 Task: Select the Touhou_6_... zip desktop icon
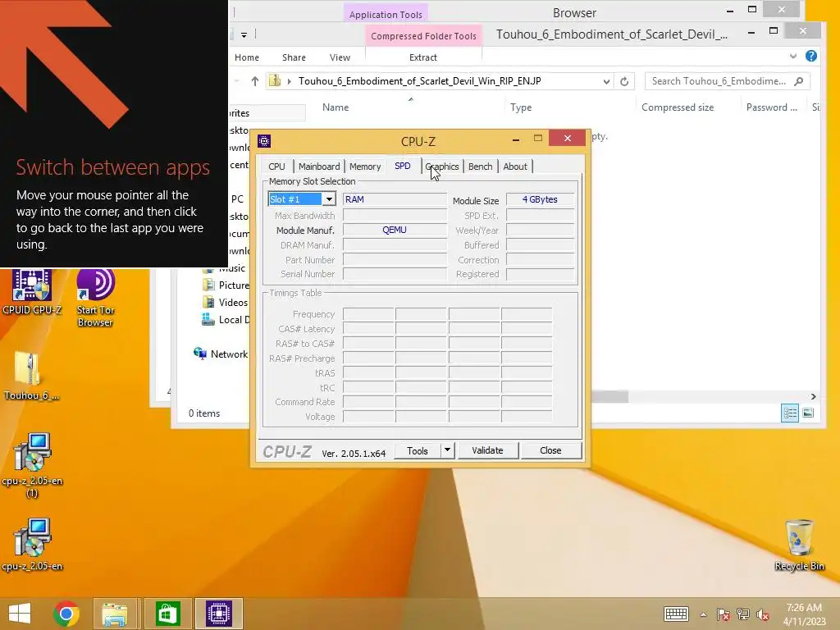(31, 376)
